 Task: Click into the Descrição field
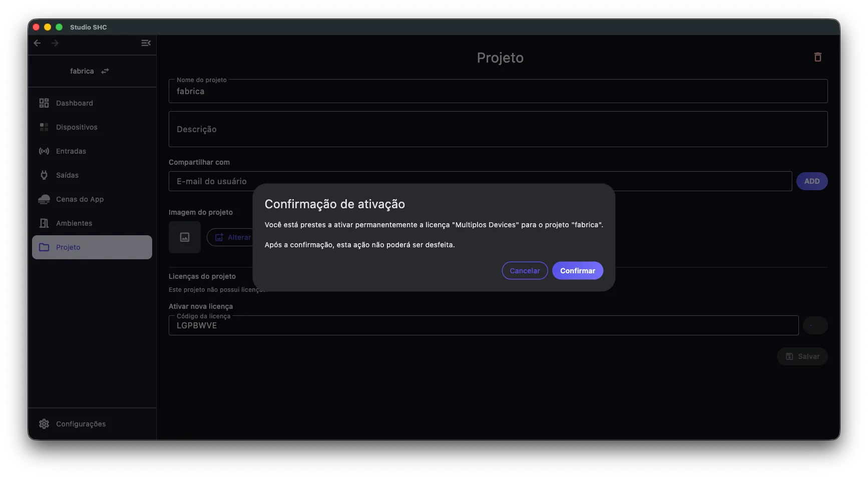pos(498,129)
